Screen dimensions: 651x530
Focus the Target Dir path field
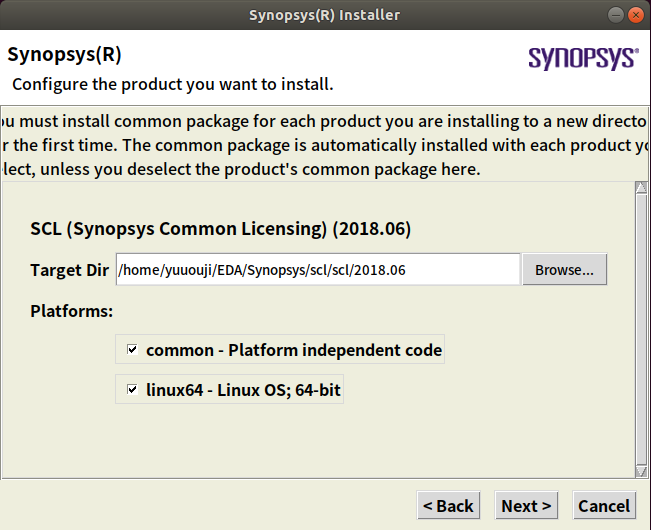[x=318, y=270]
